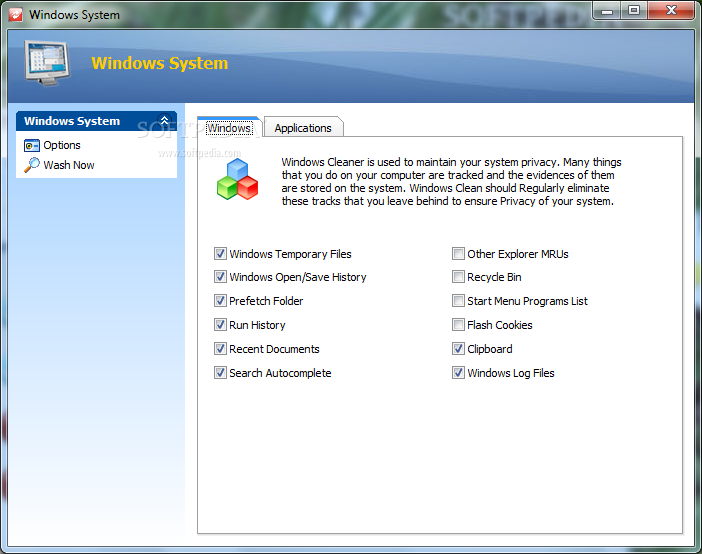Close the Windows System window
The image size is (702, 554).
671,11
